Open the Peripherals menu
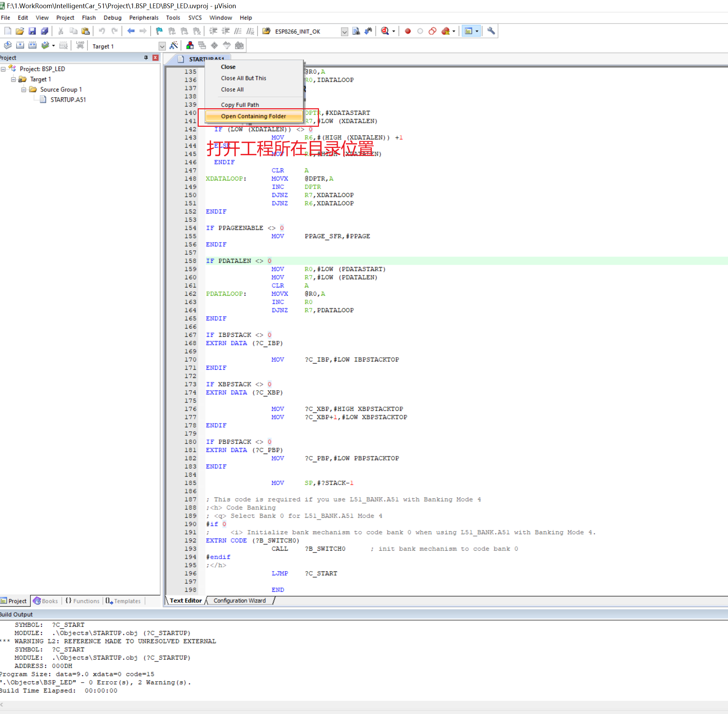Image resolution: width=728 pixels, height=714 pixels. (x=144, y=17)
